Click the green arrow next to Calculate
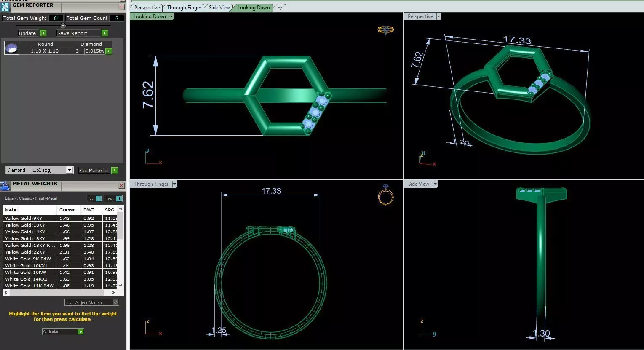644x350 pixels. pos(81,332)
